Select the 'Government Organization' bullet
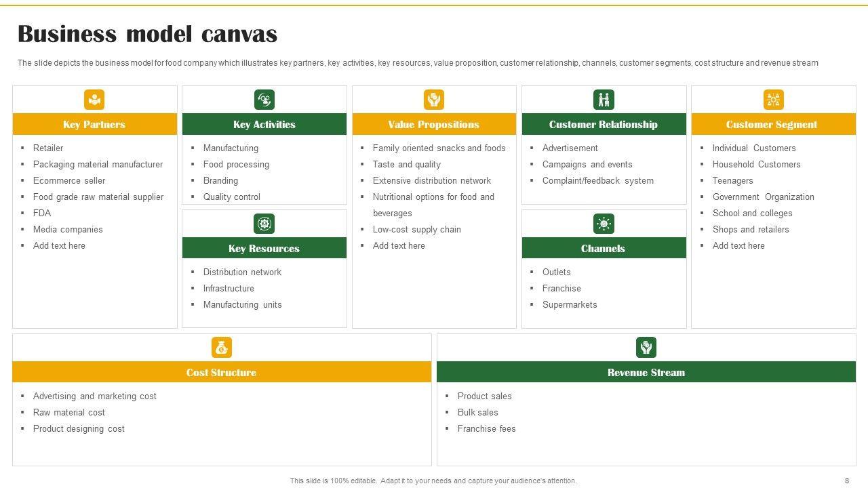This screenshot has height=488, width=868. click(x=764, y=197)
